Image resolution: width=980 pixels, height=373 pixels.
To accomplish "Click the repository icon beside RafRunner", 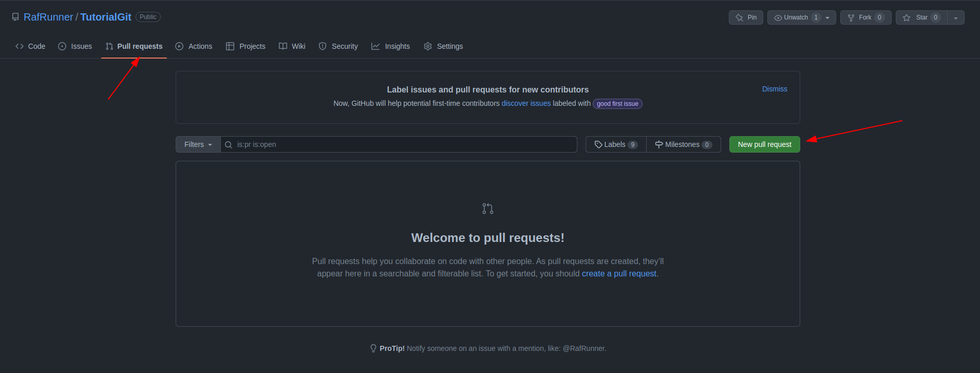I will coord(15,17).
